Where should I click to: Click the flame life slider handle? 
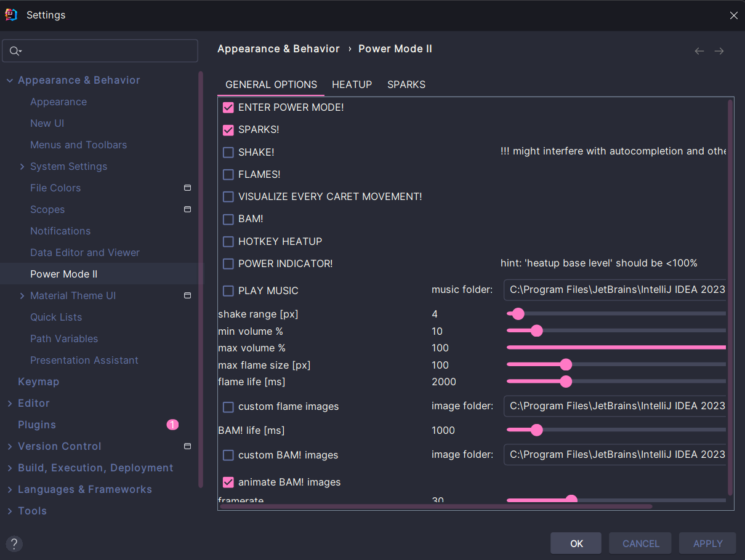(566, 382)
